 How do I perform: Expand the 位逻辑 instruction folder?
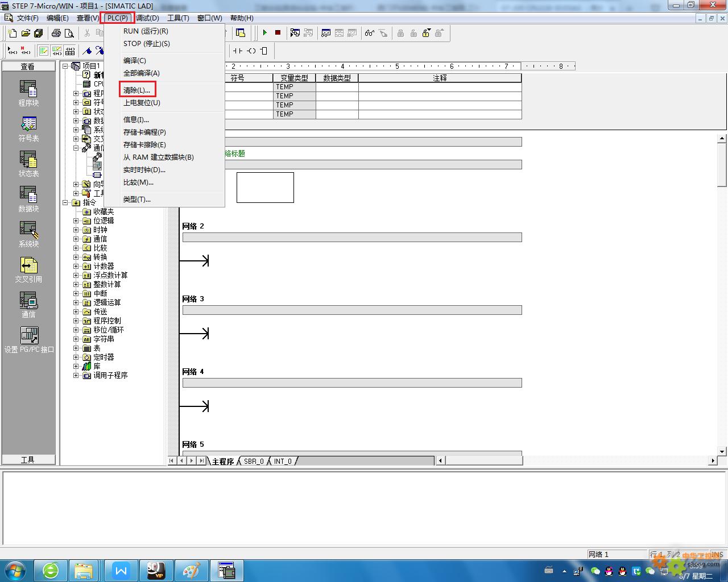pos(76,221)
